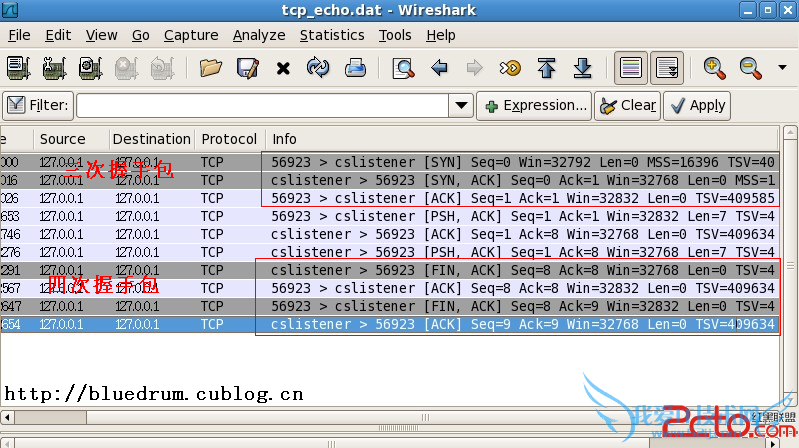799x448 pixels.
Task: Open the filter history dropdown
Action: coord(461,106)
